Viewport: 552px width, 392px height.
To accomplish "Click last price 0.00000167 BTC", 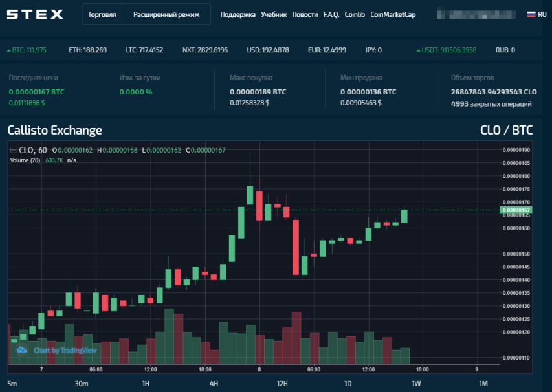I will 37,92.
